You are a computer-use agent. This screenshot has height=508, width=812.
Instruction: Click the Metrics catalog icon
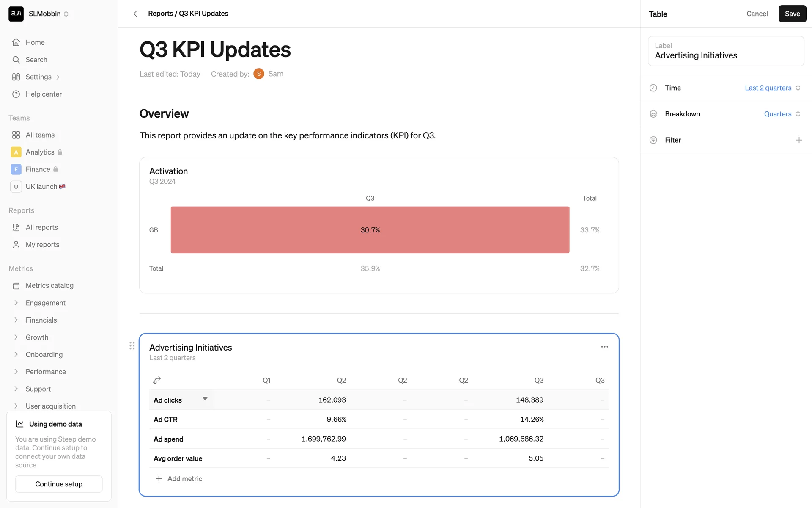coord(16,285)
